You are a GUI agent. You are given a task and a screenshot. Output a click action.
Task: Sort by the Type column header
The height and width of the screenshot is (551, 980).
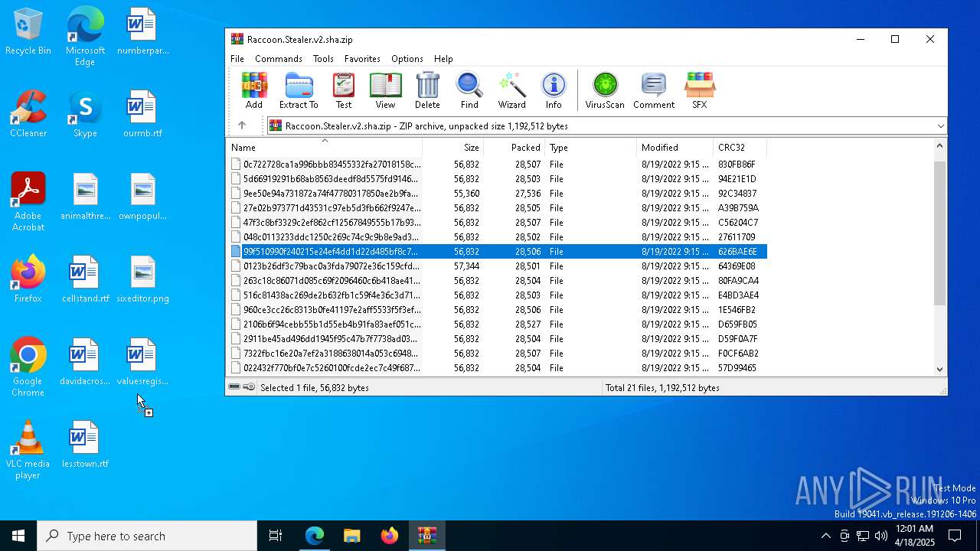(x=590, y=147)
